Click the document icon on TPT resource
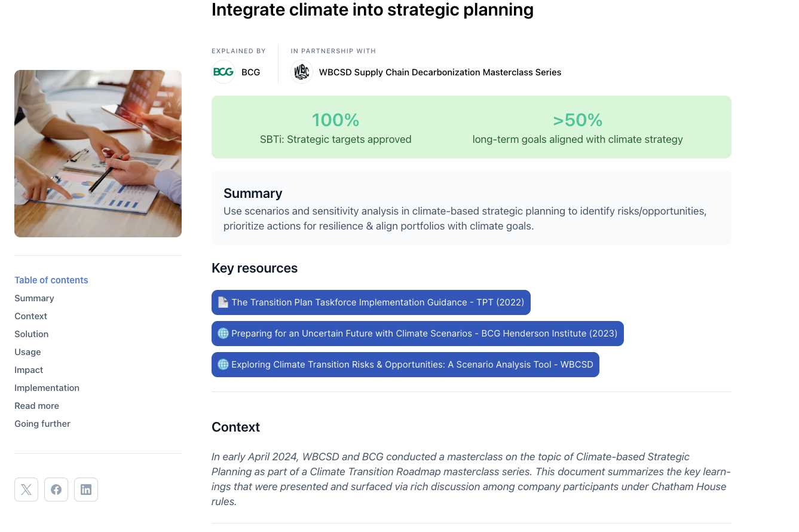The height and width of the screenshot is (532, 799). coord(223,302)
